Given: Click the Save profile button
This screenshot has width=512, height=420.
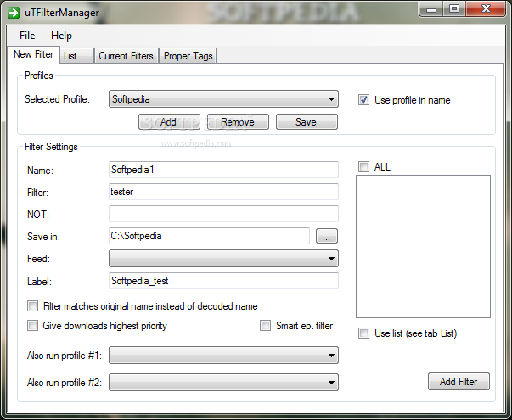Looking at the screenshot, I should pos(307,121).
